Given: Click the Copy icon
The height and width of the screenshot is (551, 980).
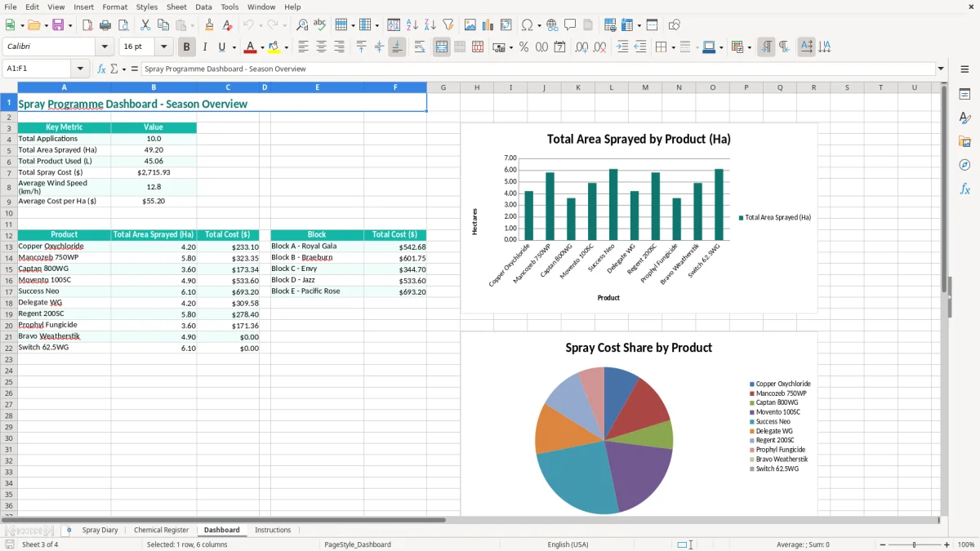Looking at the screenshot, I should (163, 25).
